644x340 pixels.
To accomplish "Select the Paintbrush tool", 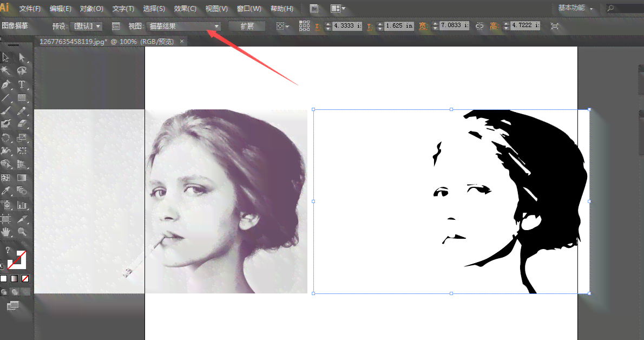I will click(x=6, y=111).
